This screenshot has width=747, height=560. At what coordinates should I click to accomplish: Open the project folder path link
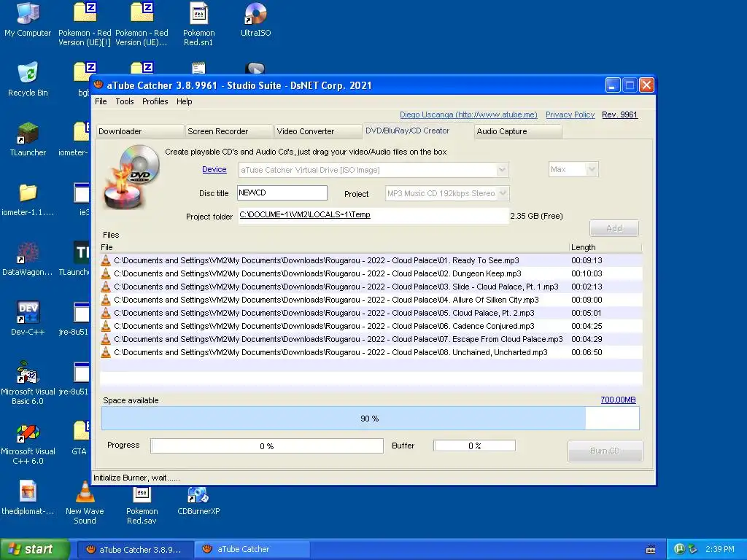point(305,215)
